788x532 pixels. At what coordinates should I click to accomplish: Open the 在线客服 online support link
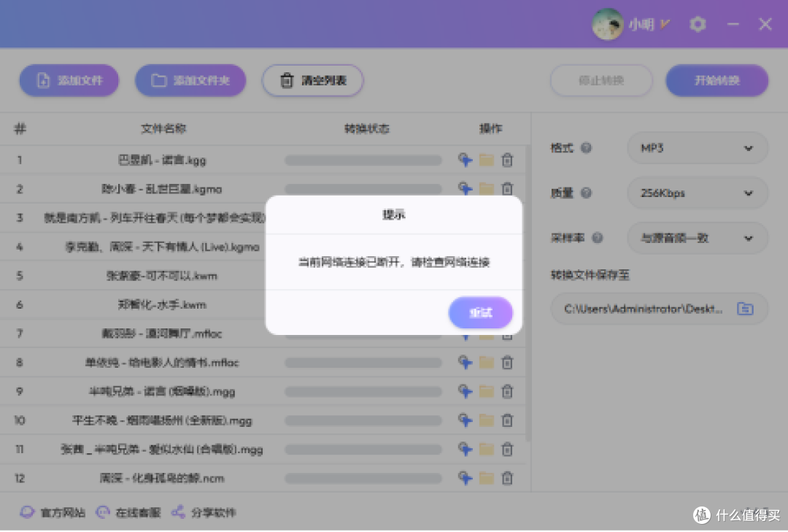(x=128, y=513)
